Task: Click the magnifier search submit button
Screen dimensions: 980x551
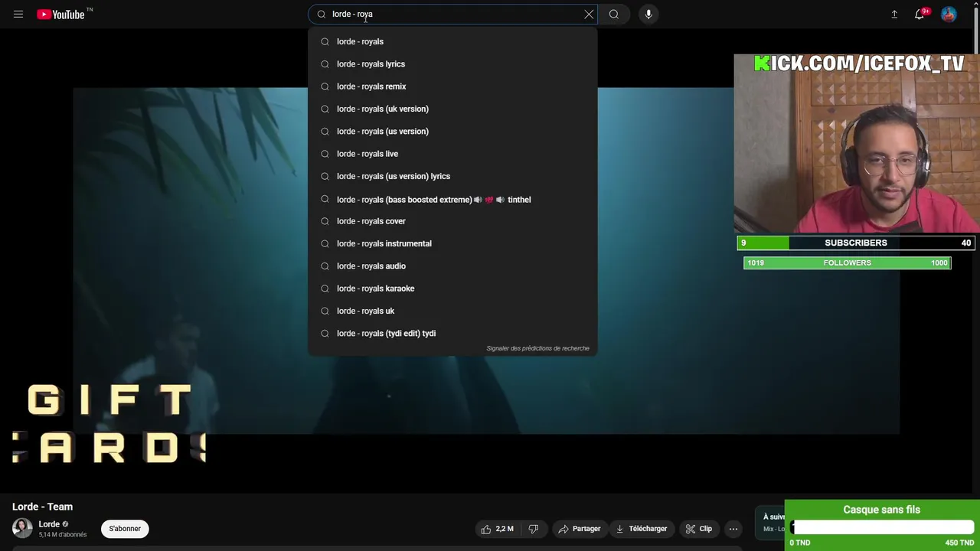Action: 614,15
